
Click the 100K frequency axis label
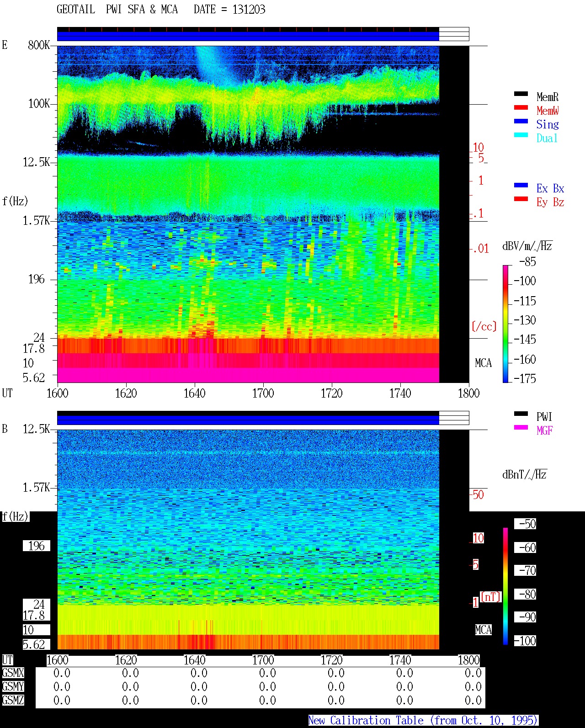[x=39, y=104]
